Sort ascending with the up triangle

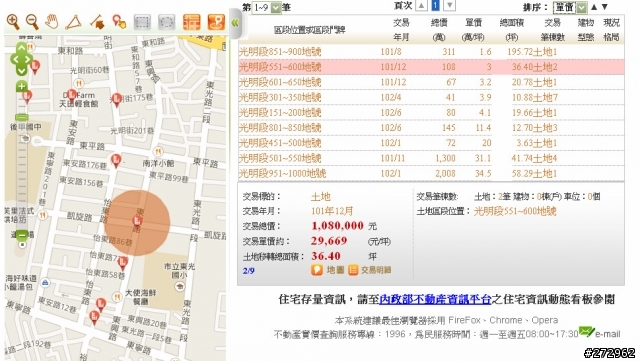click(x=594, y=7)
